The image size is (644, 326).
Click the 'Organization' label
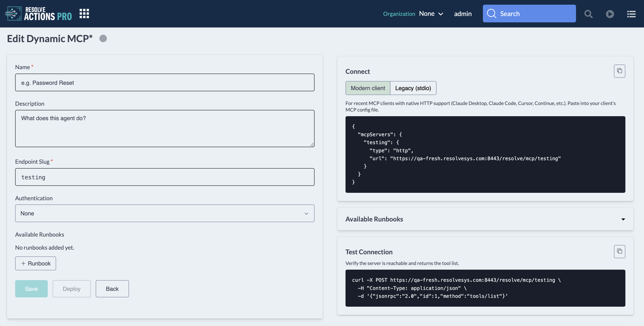point(399,14)
